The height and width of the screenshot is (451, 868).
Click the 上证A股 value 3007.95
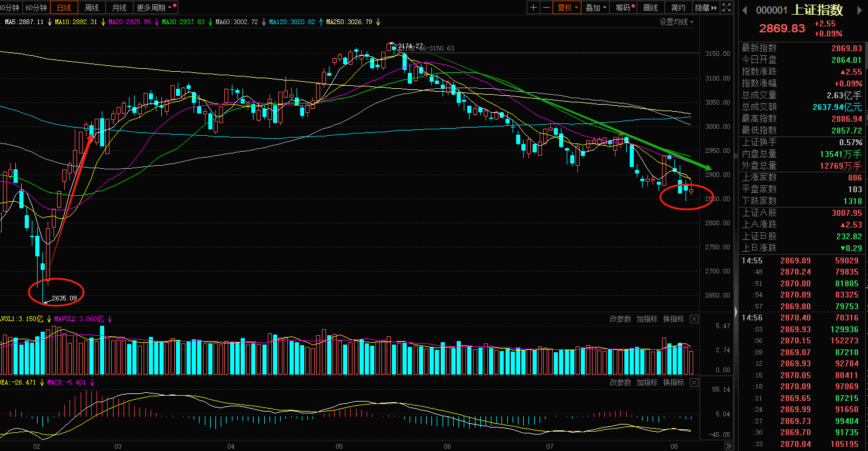pos(846,213)
